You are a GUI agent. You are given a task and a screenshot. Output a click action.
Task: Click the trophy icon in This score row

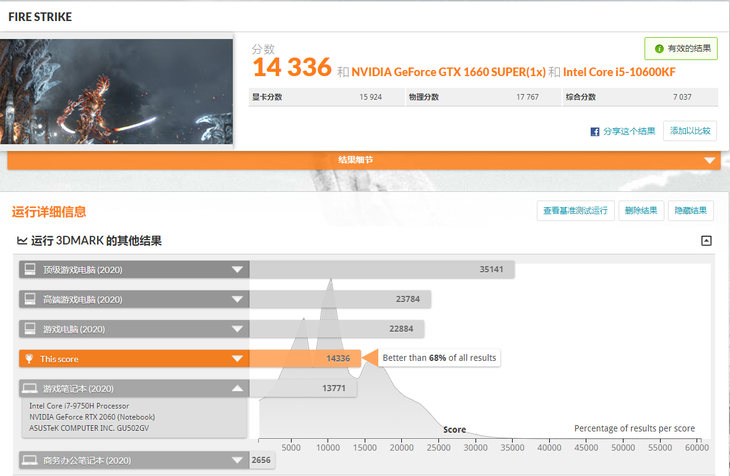click(29, 359)
